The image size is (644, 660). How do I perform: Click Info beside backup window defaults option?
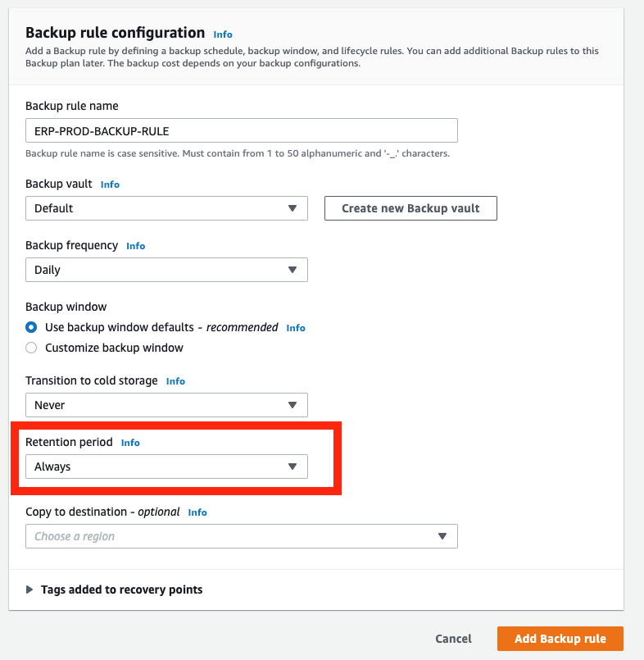[x=295, y=327]
